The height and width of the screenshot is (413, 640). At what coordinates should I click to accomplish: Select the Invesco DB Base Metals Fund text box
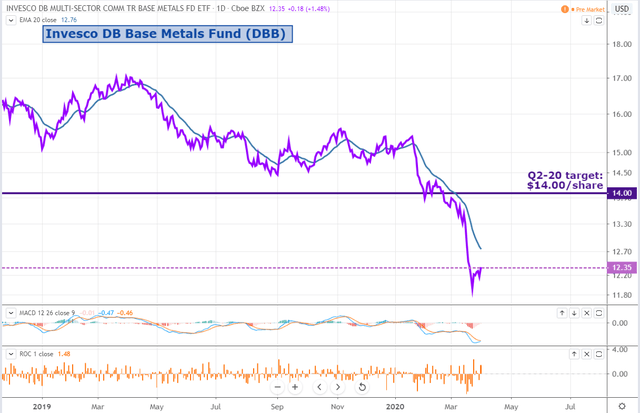167,34
